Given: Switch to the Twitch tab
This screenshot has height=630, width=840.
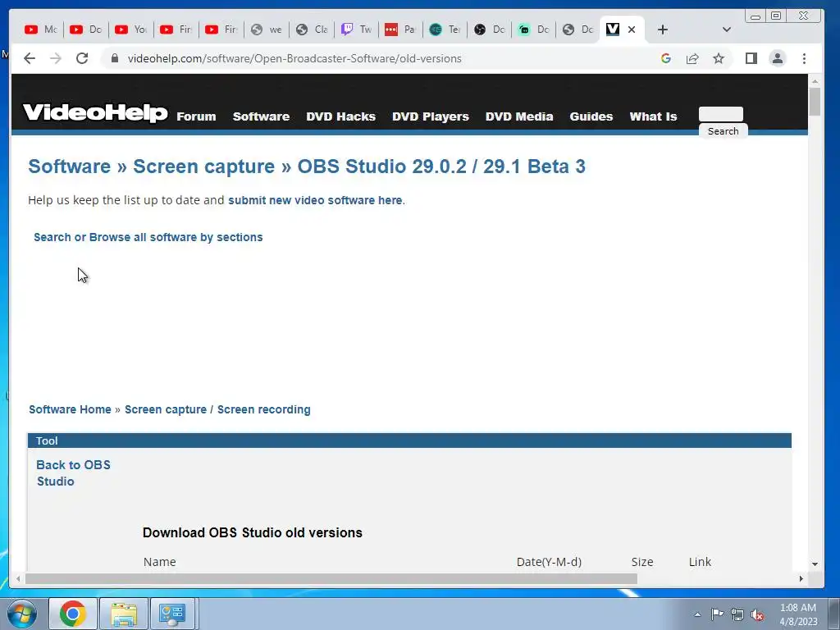Looking at the screenshot, I should point(356,30).
